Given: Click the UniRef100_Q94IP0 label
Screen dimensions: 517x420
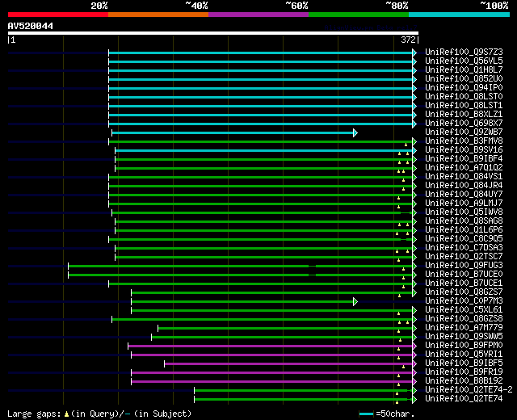Looking at the screenshot, I should click(x=464, y=88).
